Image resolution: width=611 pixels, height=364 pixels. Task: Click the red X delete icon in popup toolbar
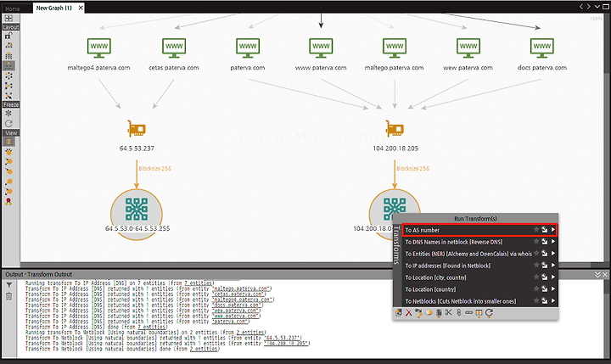coord(408,312)
